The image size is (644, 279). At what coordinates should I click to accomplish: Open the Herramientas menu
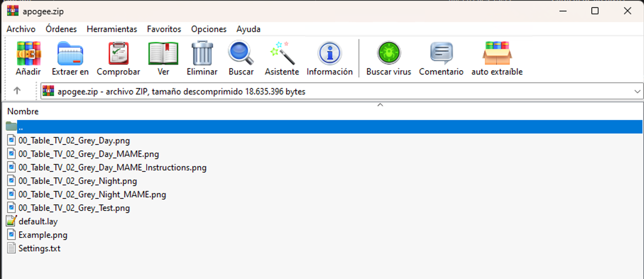pos(112,29)
